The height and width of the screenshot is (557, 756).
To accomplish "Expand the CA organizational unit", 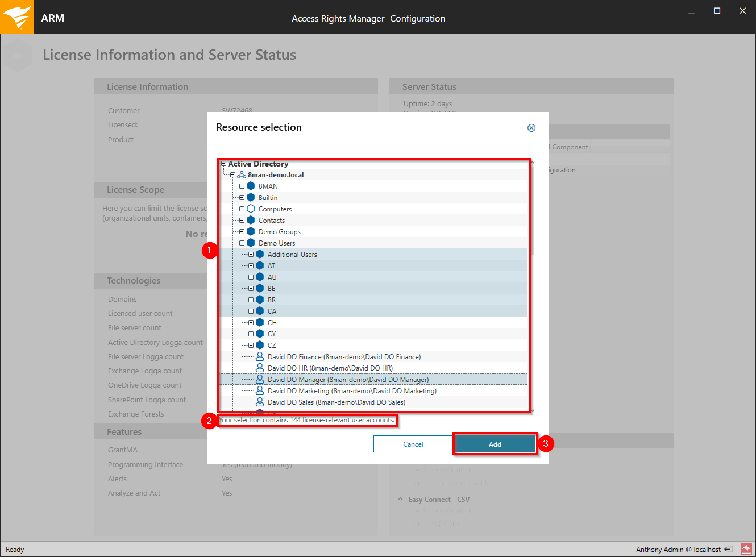I will click(x=251, y=311).
